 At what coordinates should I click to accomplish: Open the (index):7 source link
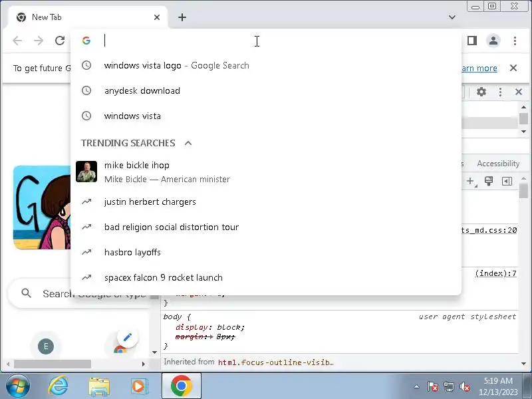coord(495,273)
